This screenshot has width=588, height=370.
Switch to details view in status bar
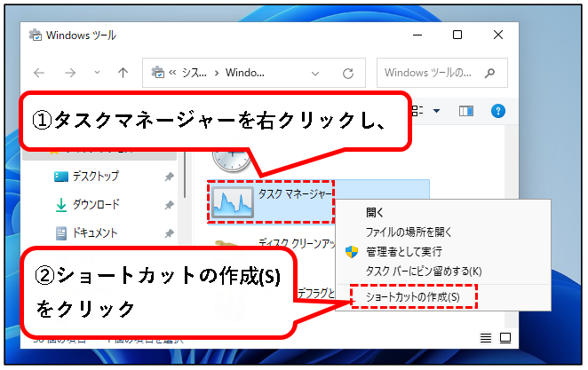pyautogui.click(x=486, y=338)
